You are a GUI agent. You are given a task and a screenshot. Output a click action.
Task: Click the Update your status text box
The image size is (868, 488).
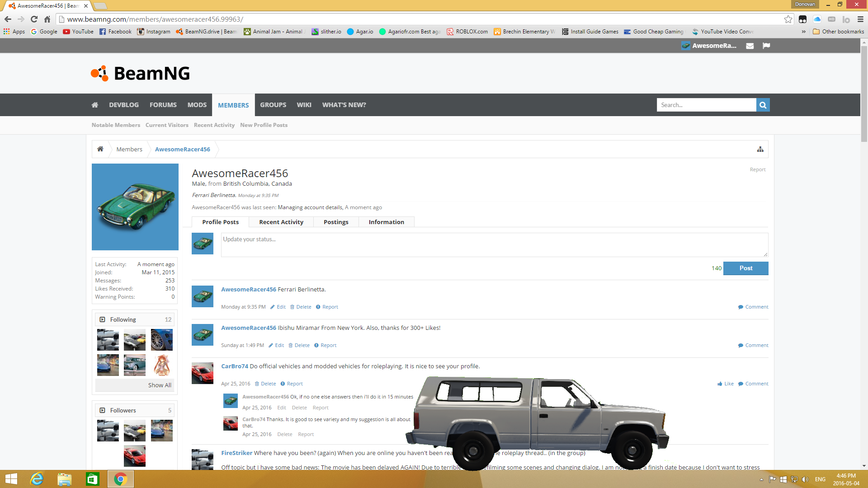pos(494,244)
